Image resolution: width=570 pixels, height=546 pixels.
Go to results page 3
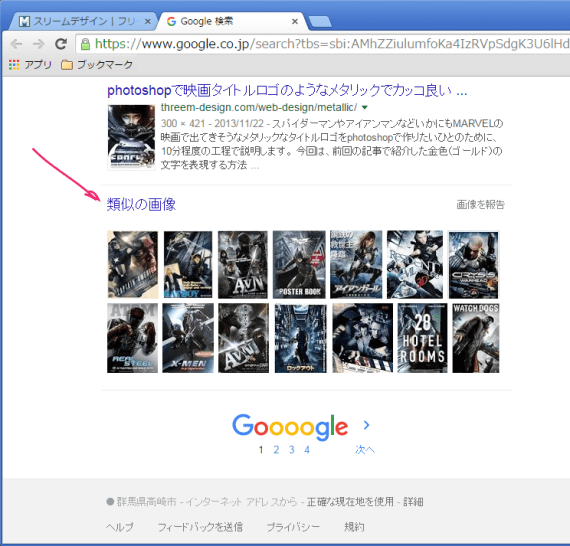(292, 450)
